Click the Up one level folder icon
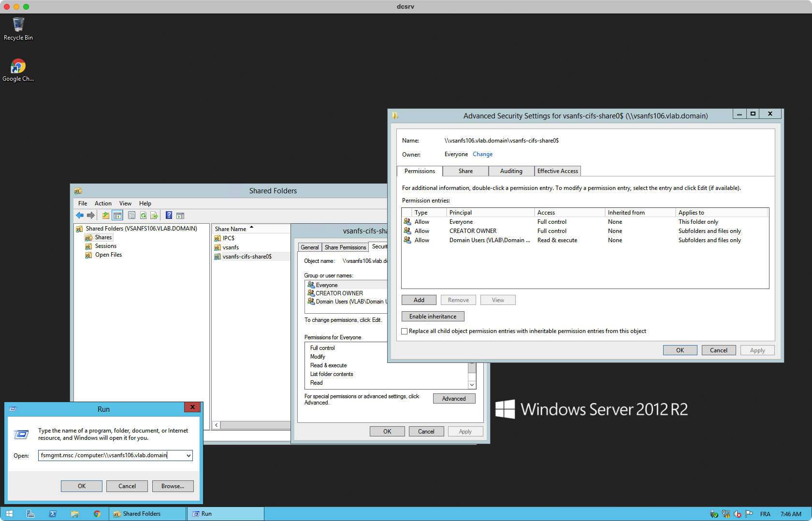The width and height of the screenshot is (812, 521). click(105, 216)
